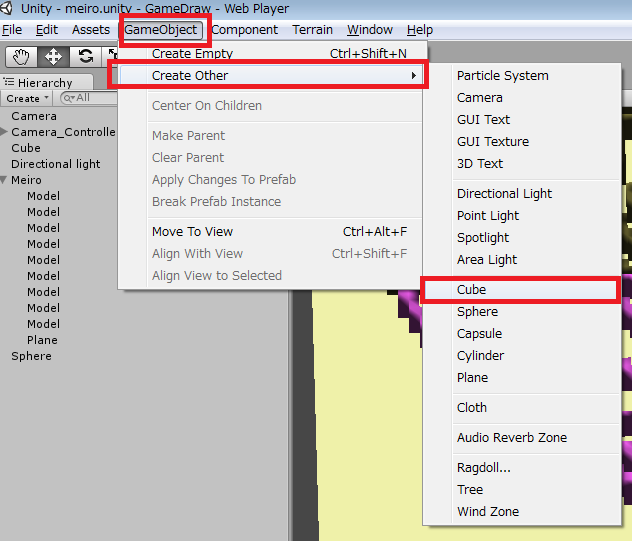632x541 pixels.
Task: Create a GUI Text object
Action: 521,120
